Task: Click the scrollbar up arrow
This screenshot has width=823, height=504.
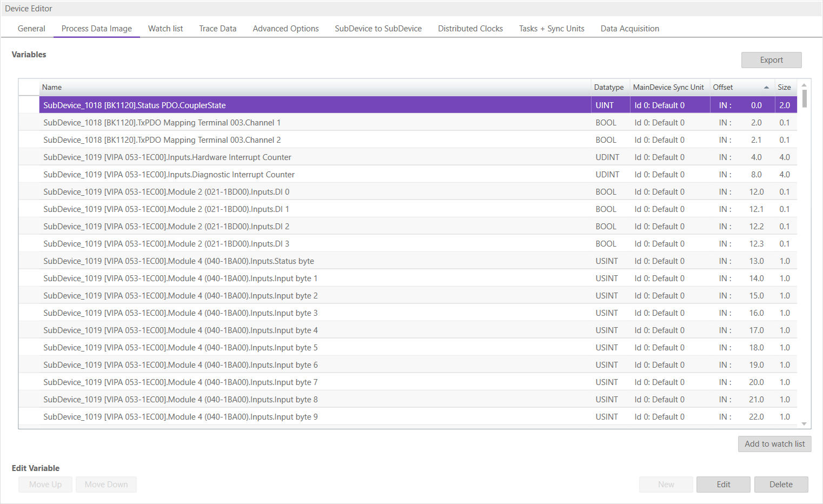Action: (804, 85)
